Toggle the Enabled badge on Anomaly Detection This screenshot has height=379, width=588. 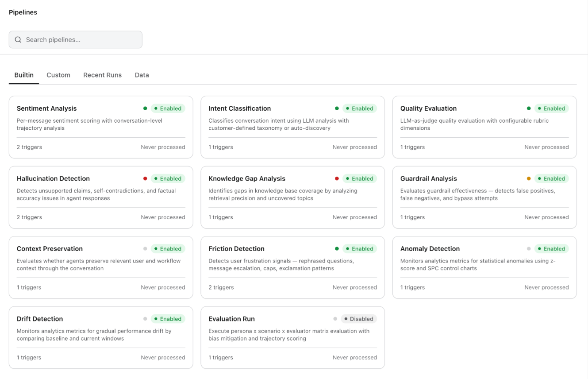tap(552, 249)
